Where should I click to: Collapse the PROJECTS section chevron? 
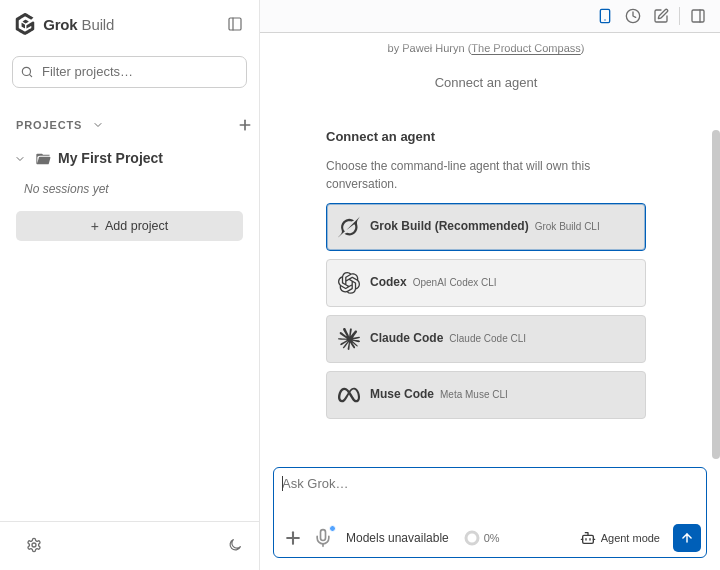pos(98,125)
